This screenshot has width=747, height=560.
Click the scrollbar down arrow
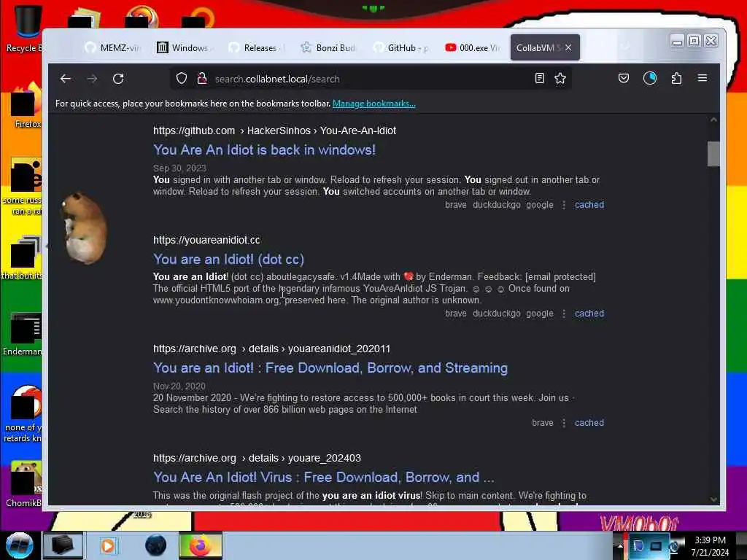[x=713, y=499]
